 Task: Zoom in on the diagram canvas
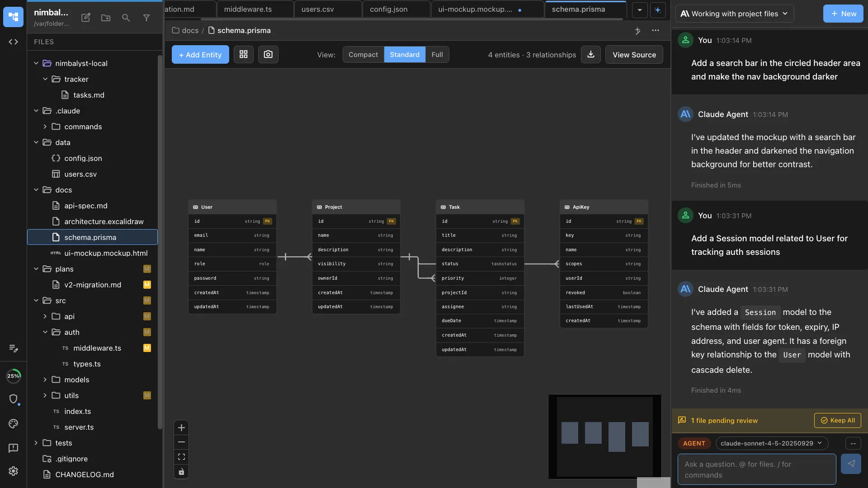tap(181, 427)
